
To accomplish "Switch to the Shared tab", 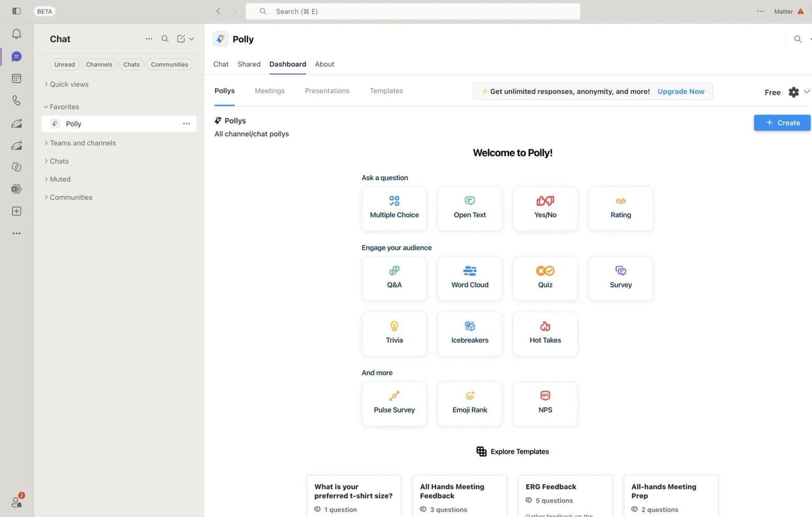I will pos(249,64).
